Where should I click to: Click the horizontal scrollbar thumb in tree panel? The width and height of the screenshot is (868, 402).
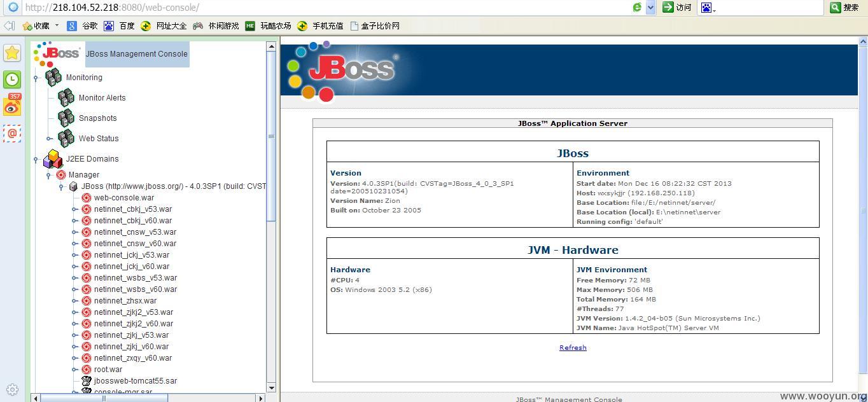click(105, 398)
